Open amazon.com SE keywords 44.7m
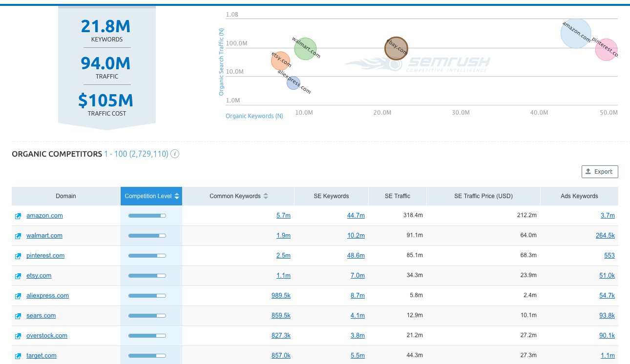This screenshot has height=364, width=630. coord(356,216)
